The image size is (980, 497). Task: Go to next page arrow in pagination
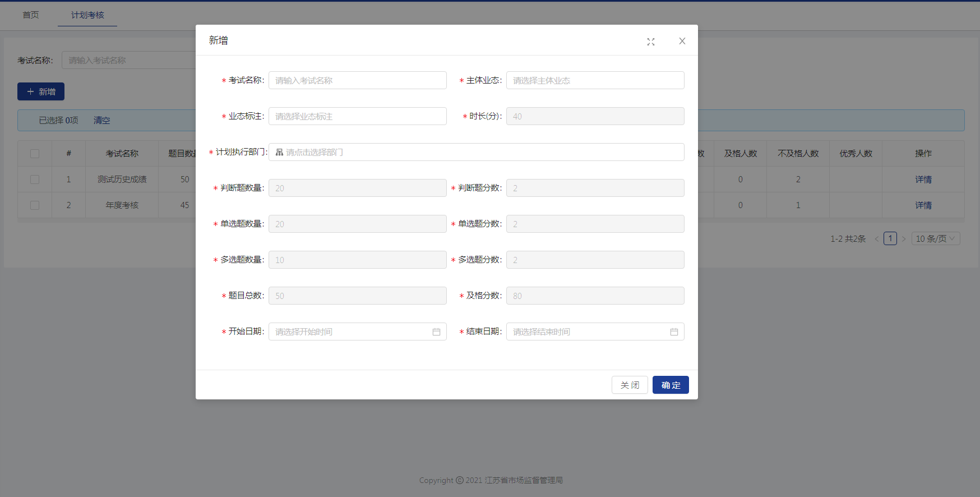[904, 239]
